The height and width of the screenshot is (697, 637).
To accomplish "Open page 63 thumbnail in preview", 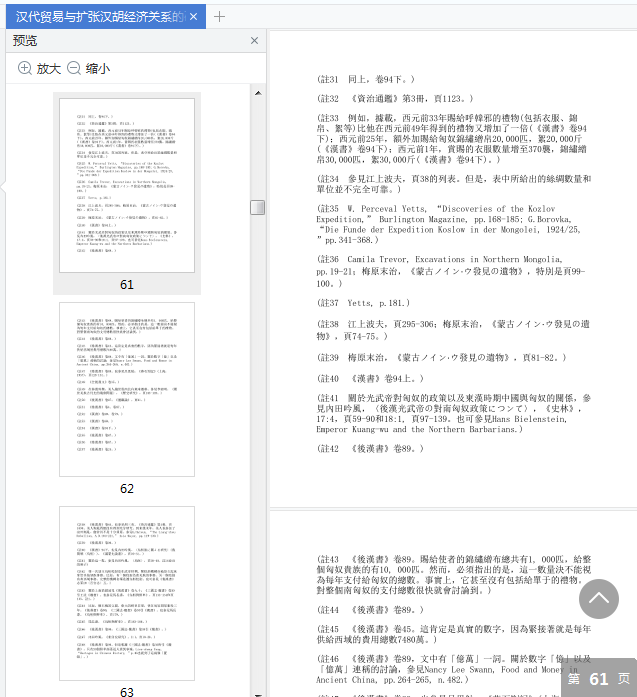I will click(127, 593).
